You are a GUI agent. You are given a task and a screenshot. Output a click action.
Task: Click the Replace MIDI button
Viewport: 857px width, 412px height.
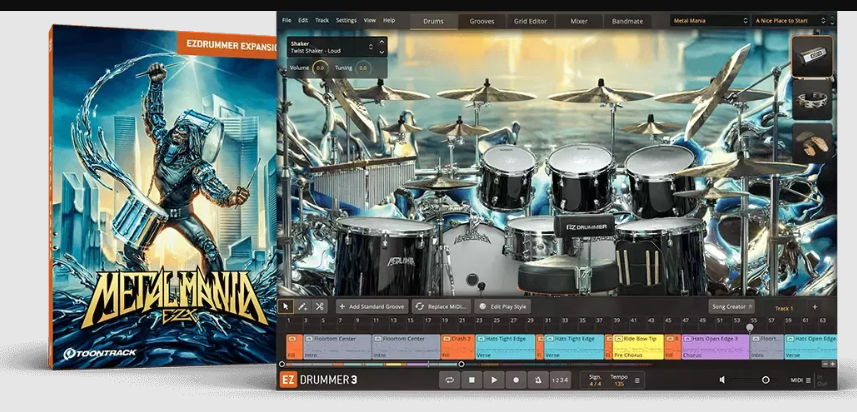[441, 307]
